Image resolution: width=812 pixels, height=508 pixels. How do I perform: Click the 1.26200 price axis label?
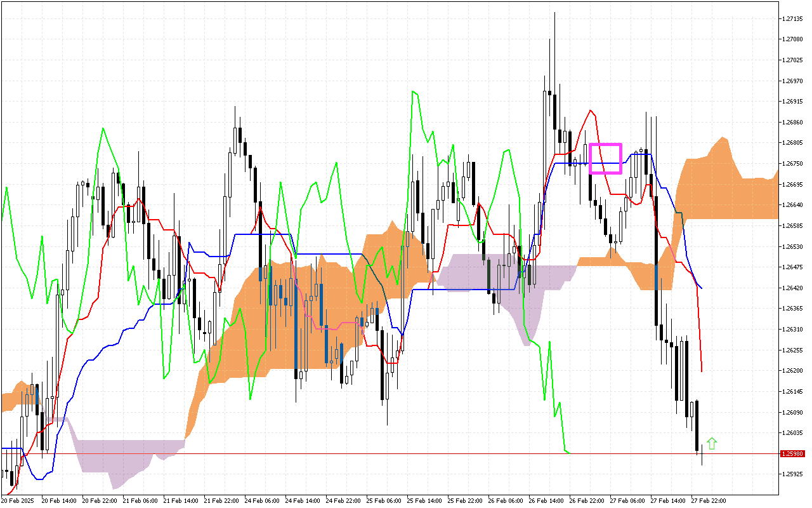[x=794, y=371]
